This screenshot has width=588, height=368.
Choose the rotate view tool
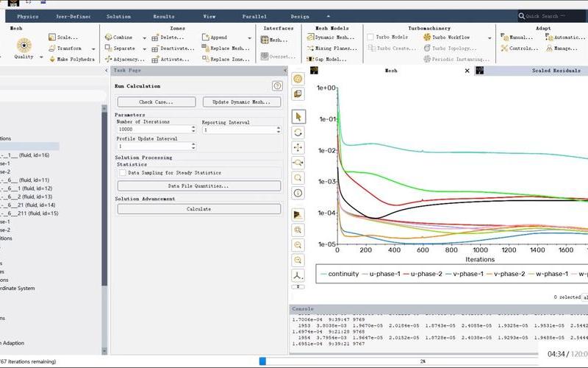click(298, 132)
